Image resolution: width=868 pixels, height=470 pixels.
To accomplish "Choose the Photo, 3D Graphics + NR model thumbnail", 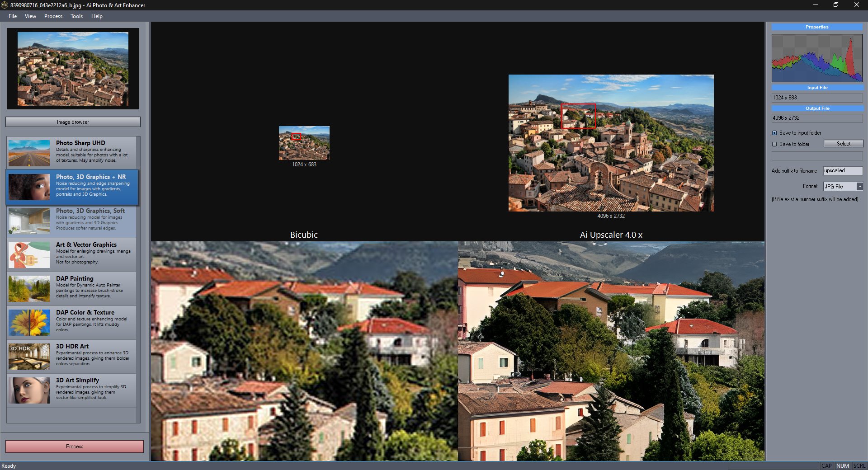I will pos(29,187).
